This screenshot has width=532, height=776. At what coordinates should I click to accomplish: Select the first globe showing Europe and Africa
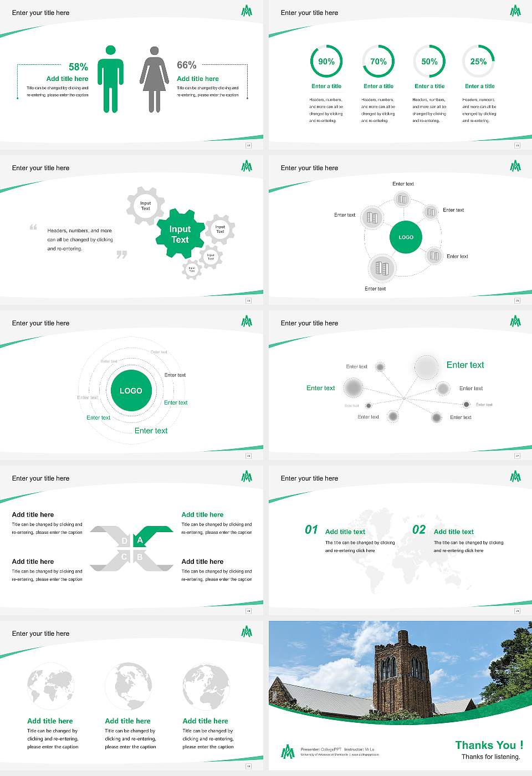pos(50,686)
